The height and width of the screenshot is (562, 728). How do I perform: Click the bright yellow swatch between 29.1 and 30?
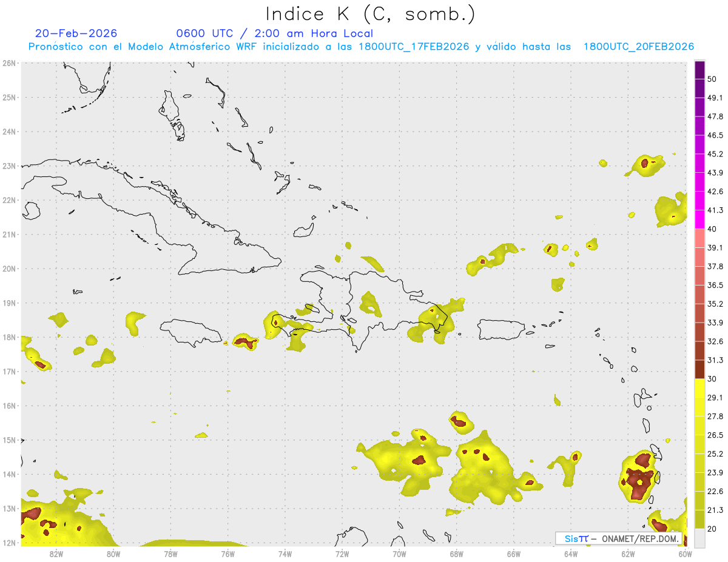[x=699, y=388]
